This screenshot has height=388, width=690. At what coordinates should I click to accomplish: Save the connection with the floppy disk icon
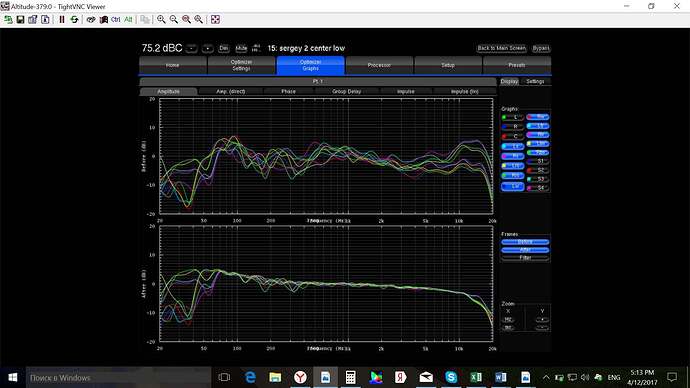(20, 19)
